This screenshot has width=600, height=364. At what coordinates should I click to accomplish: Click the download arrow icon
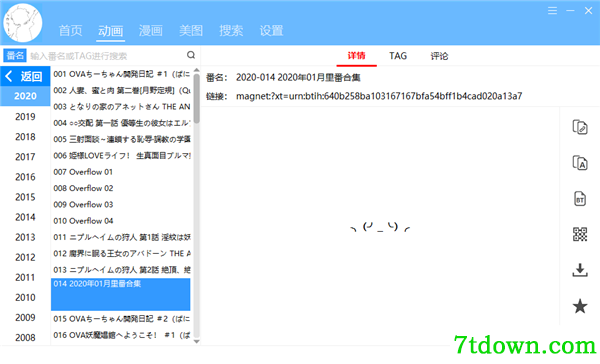(580, 270)
